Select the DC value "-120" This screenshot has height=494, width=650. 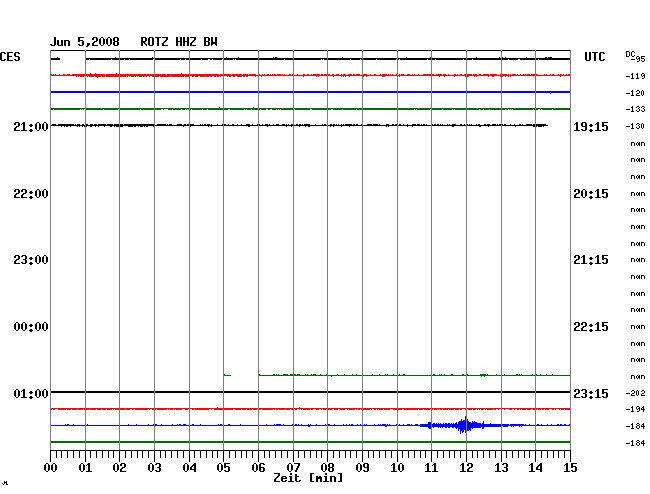click(635, 93)
